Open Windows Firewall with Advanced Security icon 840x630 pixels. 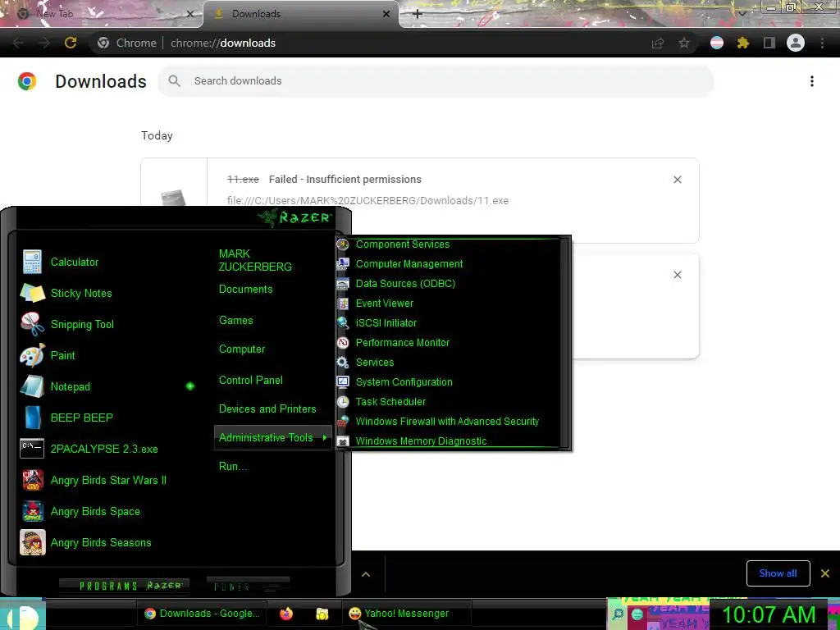click(343, 422)
